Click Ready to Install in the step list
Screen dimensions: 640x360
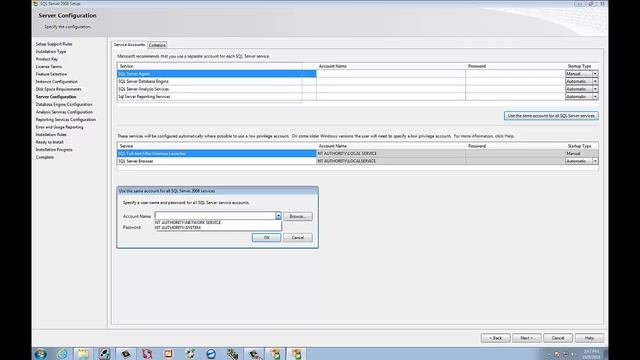click(x=49, y=142)
